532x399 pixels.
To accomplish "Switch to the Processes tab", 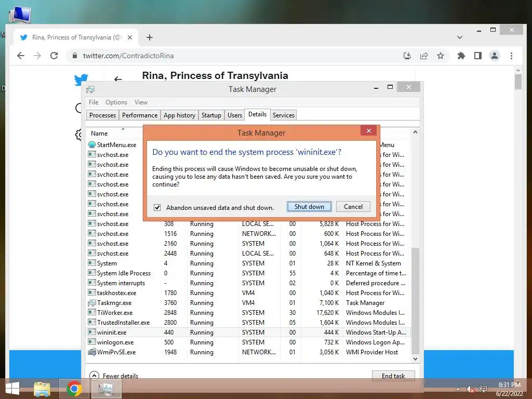I will coord(102,115).
